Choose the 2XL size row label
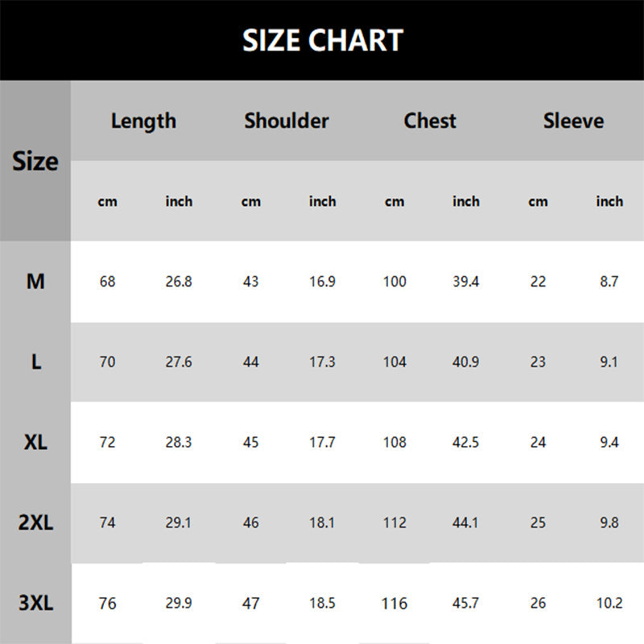The width and height of the screenshot is (644, 644). [x=35, y=523]
